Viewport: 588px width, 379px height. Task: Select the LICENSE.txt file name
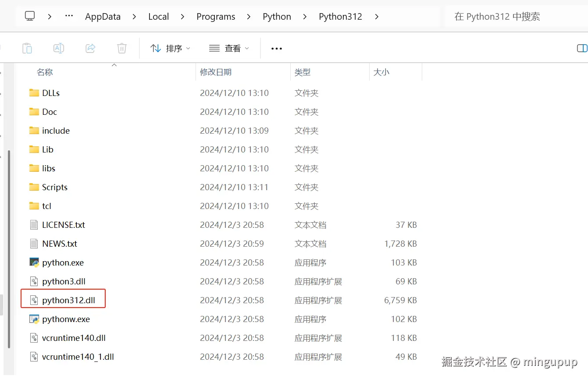[64, 225]
